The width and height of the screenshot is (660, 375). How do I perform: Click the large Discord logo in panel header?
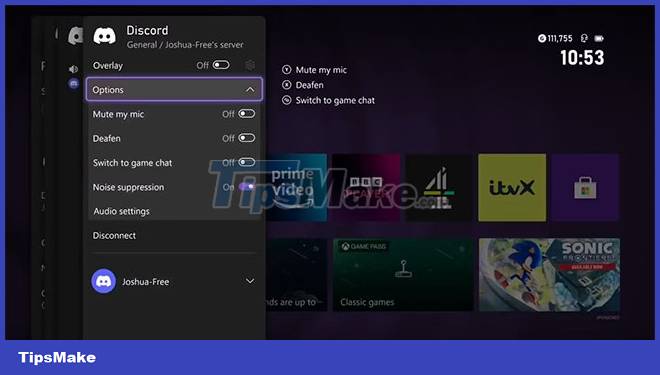click(104, 36)
